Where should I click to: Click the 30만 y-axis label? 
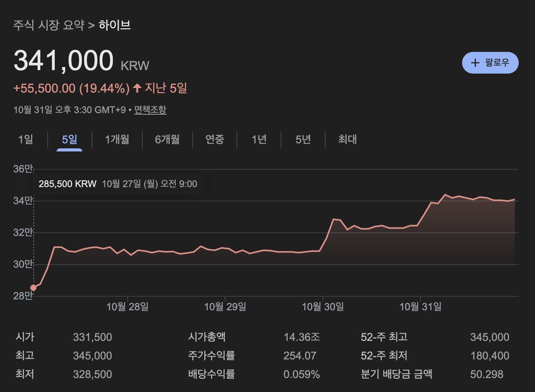tap(23, 265)
